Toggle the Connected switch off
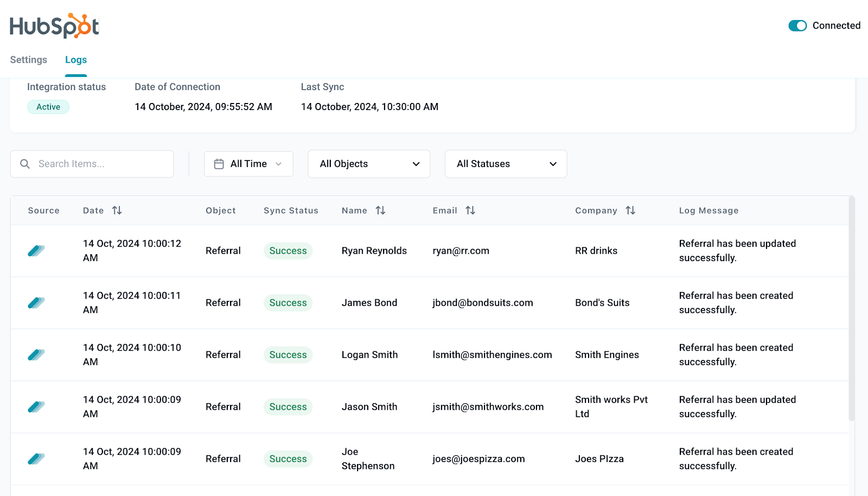This screenshot has width=868, height=496. pos(797,25)
